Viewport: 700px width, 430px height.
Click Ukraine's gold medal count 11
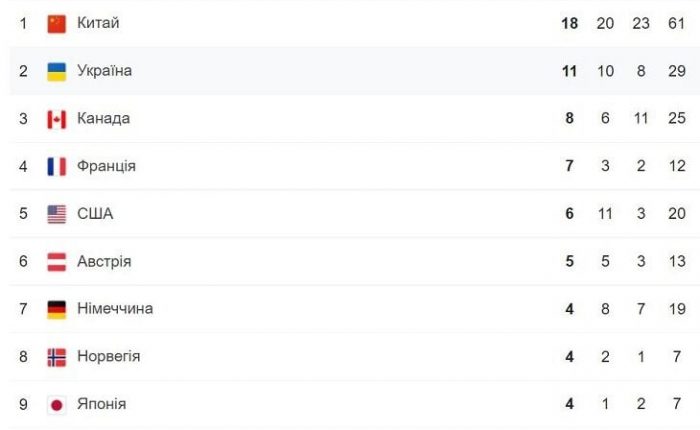point(570,71)
